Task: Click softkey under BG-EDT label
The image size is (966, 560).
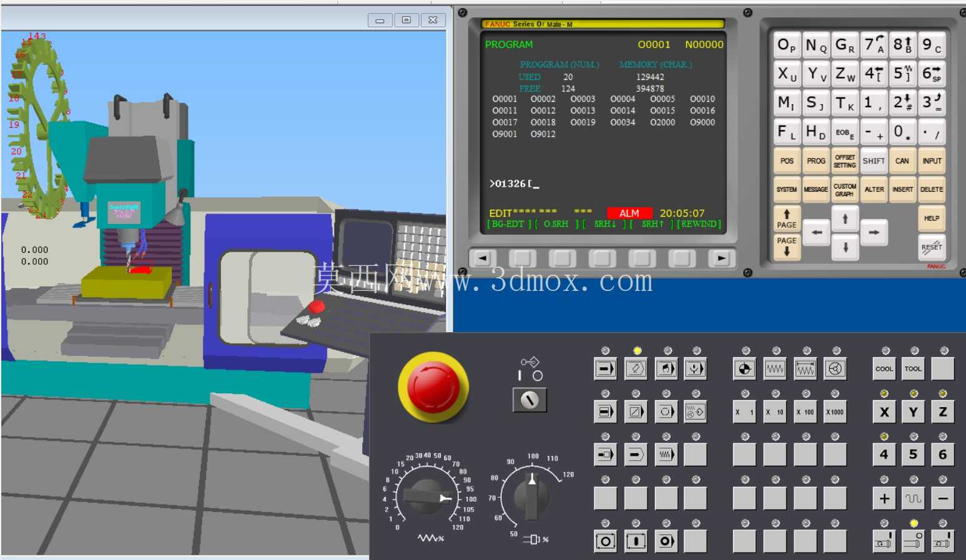Action: pos(523,258)
